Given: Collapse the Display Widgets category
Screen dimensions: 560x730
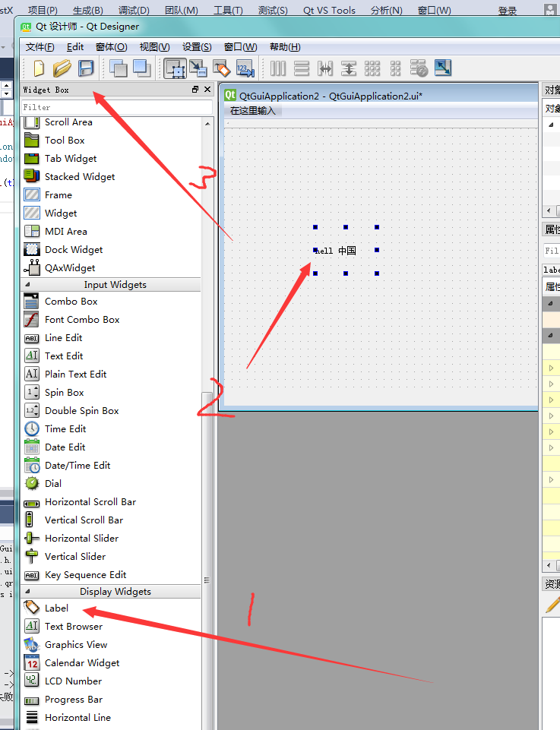Looking at the screenshot, I should [x=27, y=591].
